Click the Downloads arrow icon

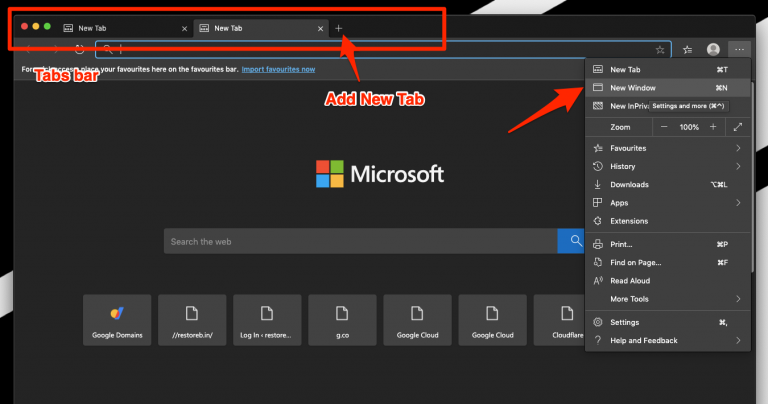coord(598,185)
